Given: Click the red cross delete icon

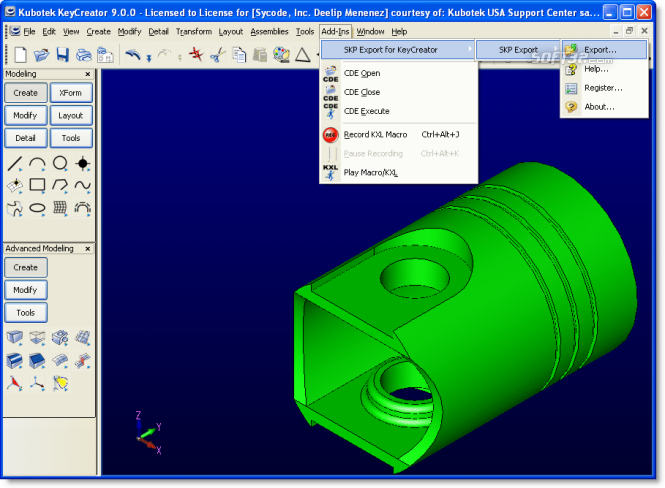Looking at the screenshot, I should click(x=196, y=54).
